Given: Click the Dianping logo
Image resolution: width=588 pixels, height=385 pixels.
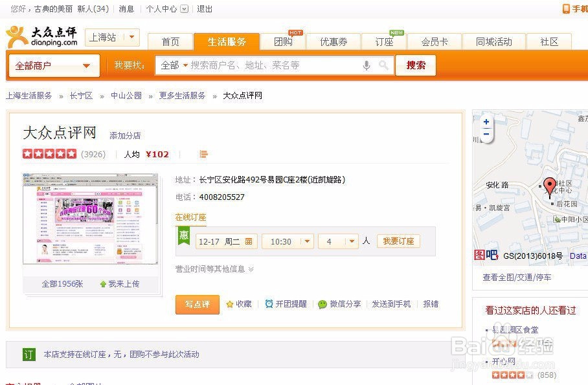Looking at the screenshot, I should (x=42, y=37).
